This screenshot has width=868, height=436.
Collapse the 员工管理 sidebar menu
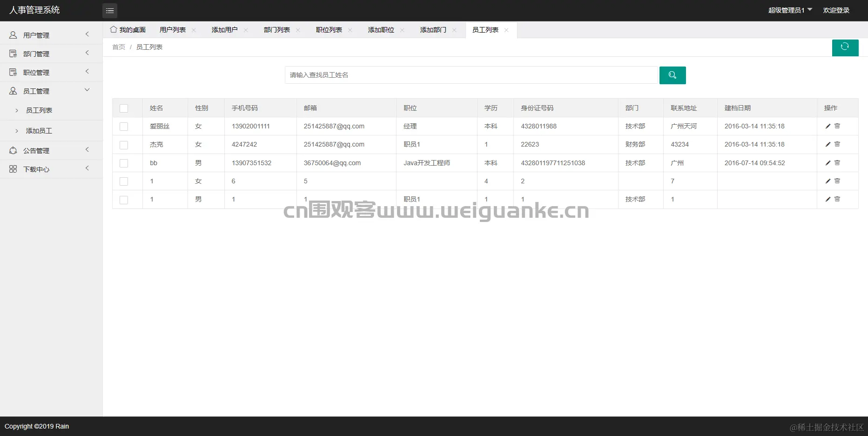[x=87, y=90]
